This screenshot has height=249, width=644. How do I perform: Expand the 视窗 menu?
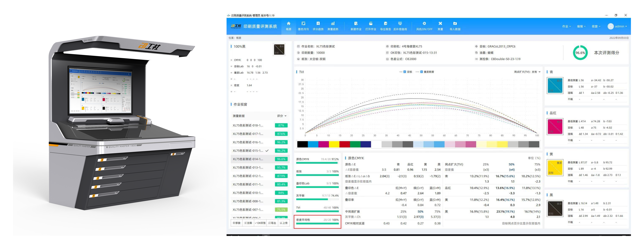pyautogui.click(x=596, y=26)
